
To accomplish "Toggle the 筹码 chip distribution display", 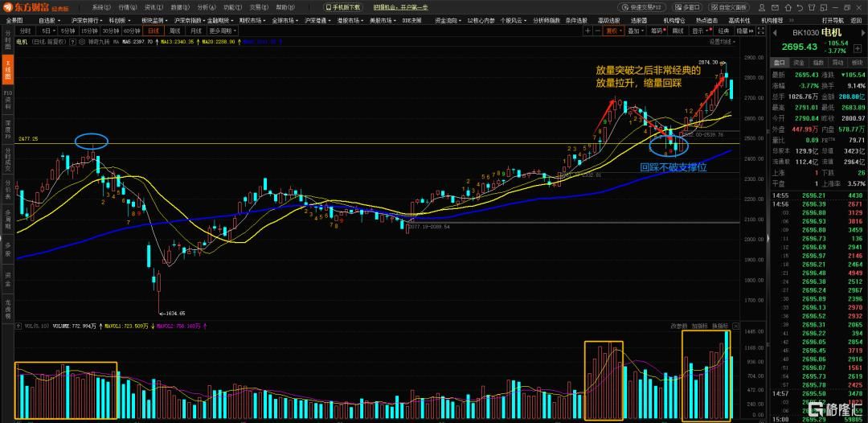I will click(657, 31).
